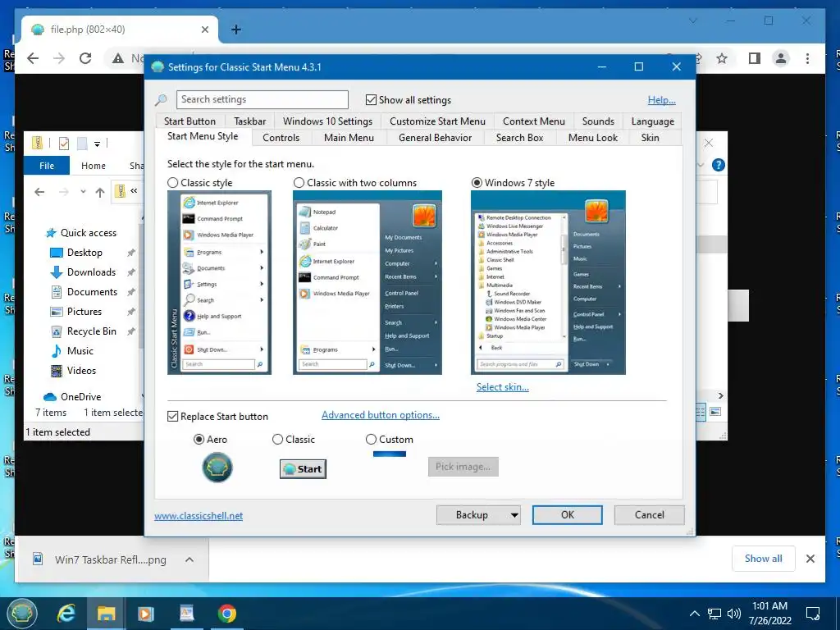Toggle Show all settings checkbox
Screen dimensions: 840x630
click(371, 99)
